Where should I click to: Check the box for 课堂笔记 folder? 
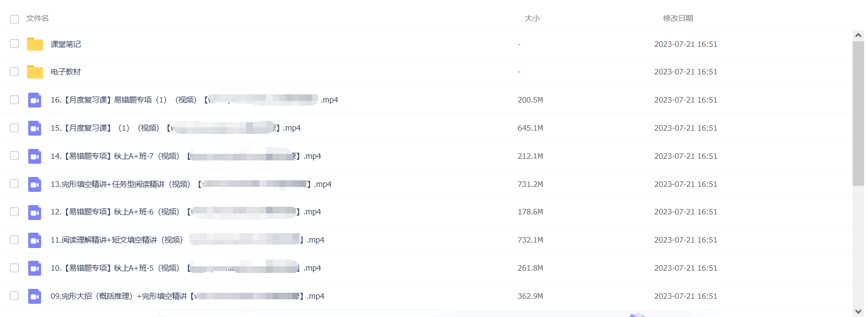point(14,44)
